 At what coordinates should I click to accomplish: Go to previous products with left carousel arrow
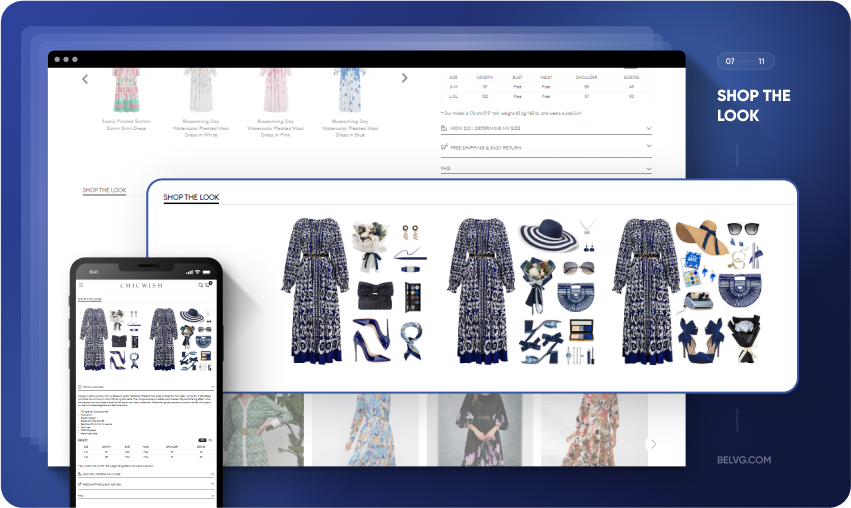85,79
